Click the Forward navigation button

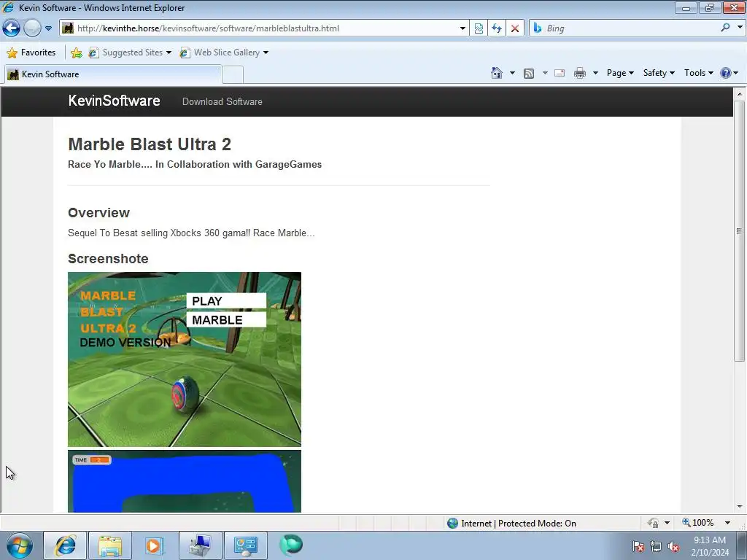[32, 28]
